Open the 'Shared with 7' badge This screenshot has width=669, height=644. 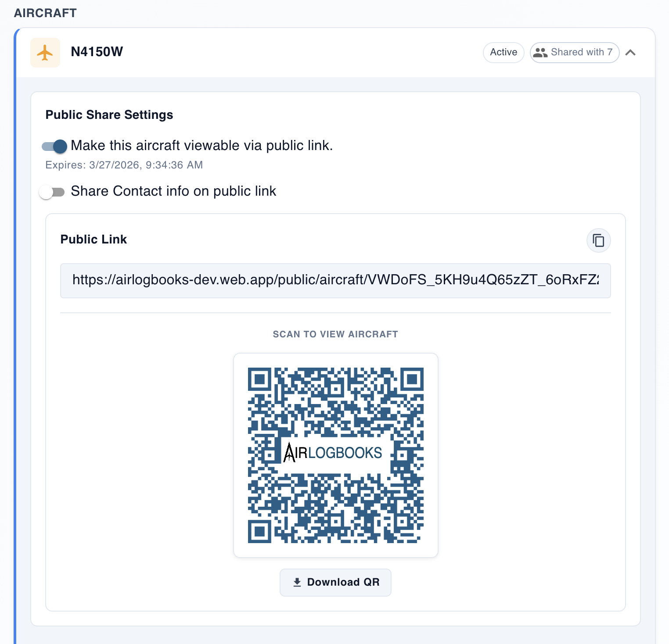[574, 52]
